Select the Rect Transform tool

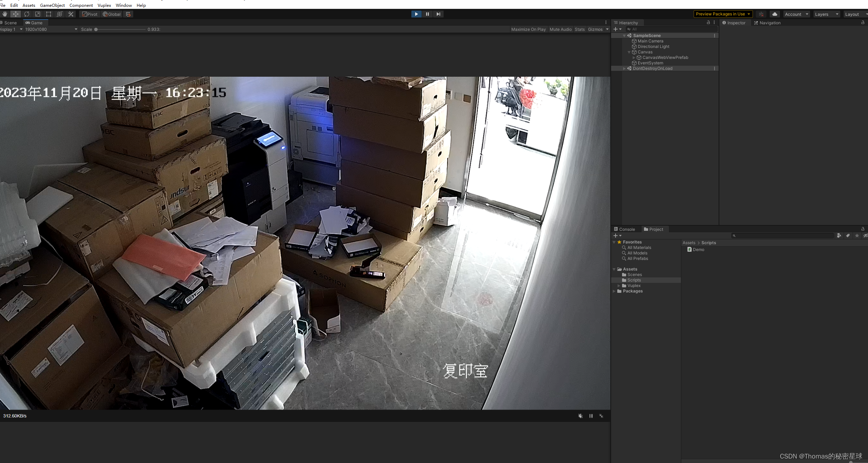point(49,14)
